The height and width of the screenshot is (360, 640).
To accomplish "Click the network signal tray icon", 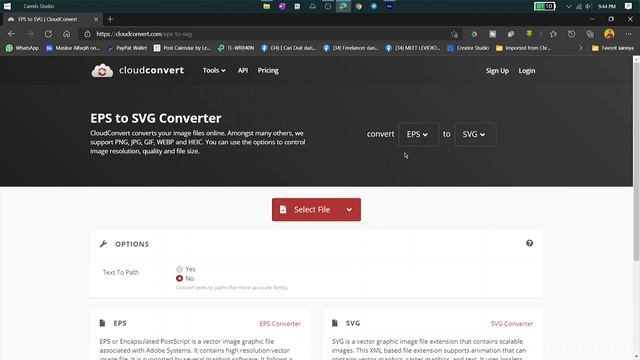I will coord(579,6).
